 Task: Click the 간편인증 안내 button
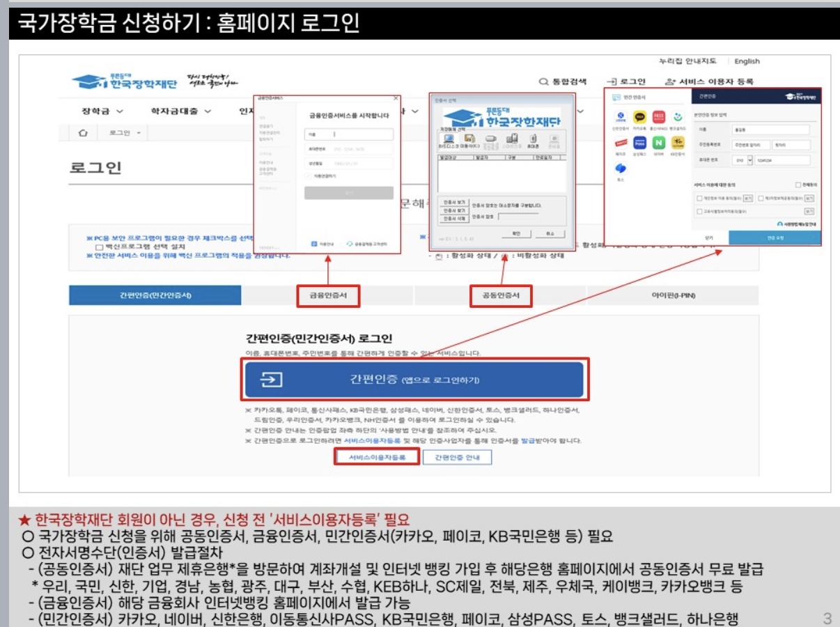coord(458,457)
